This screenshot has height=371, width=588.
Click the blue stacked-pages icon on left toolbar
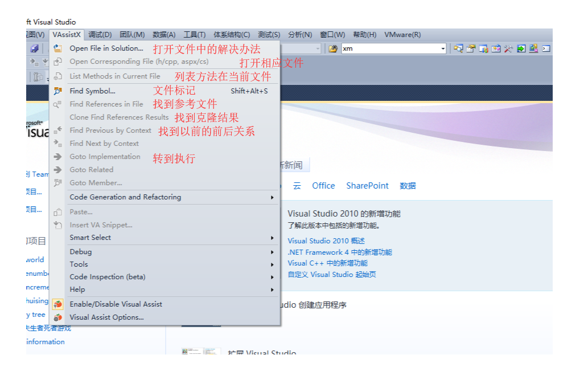click(35, 48)
